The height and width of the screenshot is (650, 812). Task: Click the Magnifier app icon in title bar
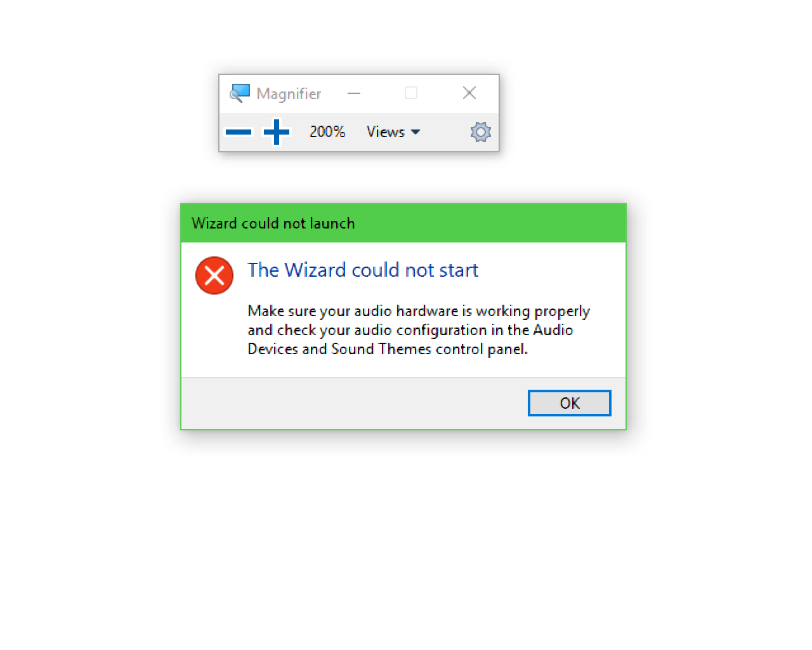240,93
